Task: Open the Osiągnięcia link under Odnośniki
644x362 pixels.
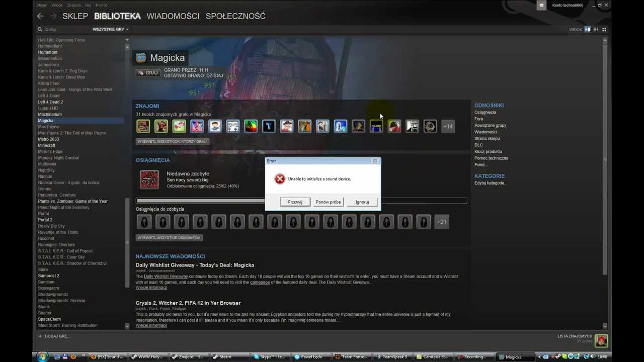Action: tap(485, 113)
